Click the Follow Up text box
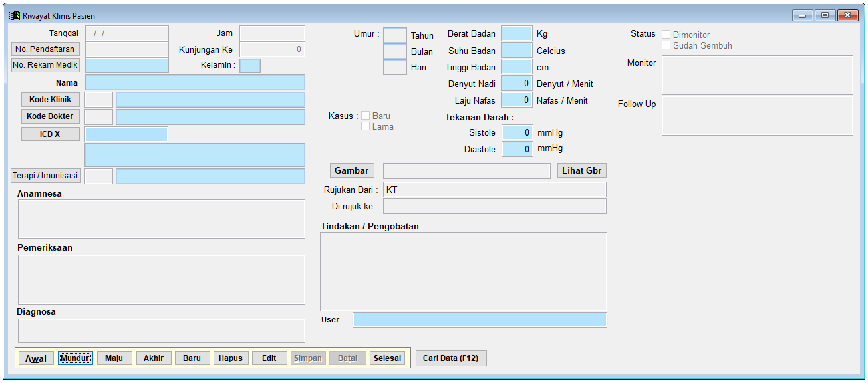Viewport: 868px width, 383px height. click(758, 116)
